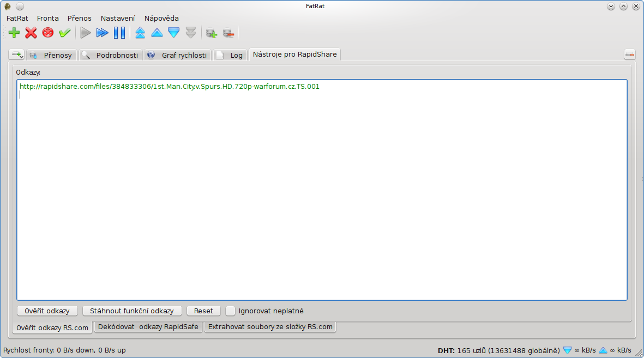This screenshot has width=644, height=358.
Task: Click the FatRat application icon in title bar
Action: click(x=8, y=6)
